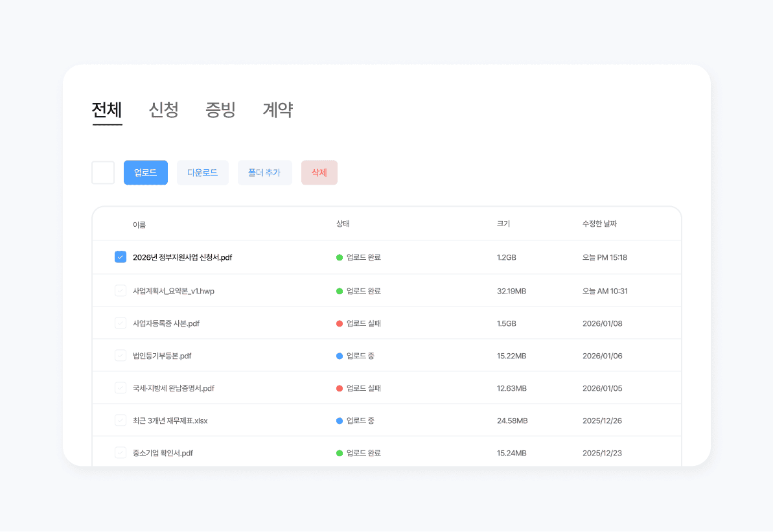Select the checkbox for 법인등기부등본.pdf
The height and width of the screenshot is (532, 773).
pyautogui.click(x=120, y=355)
